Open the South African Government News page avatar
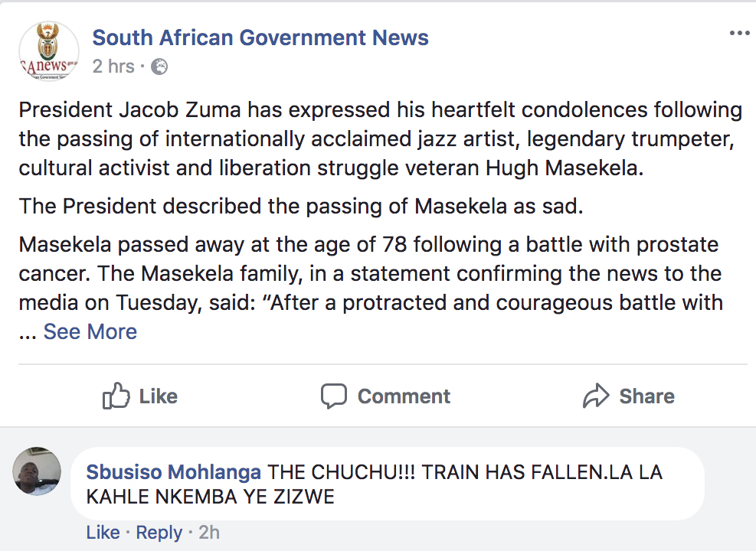This screenshot has width=756, height=551. pyautogui.click(x=49, y=51)
